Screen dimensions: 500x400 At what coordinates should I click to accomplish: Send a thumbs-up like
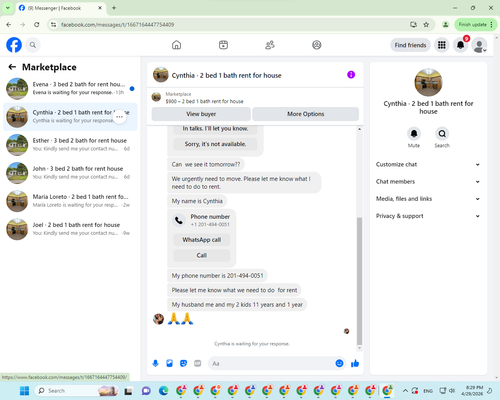click(x=355, y=363)
